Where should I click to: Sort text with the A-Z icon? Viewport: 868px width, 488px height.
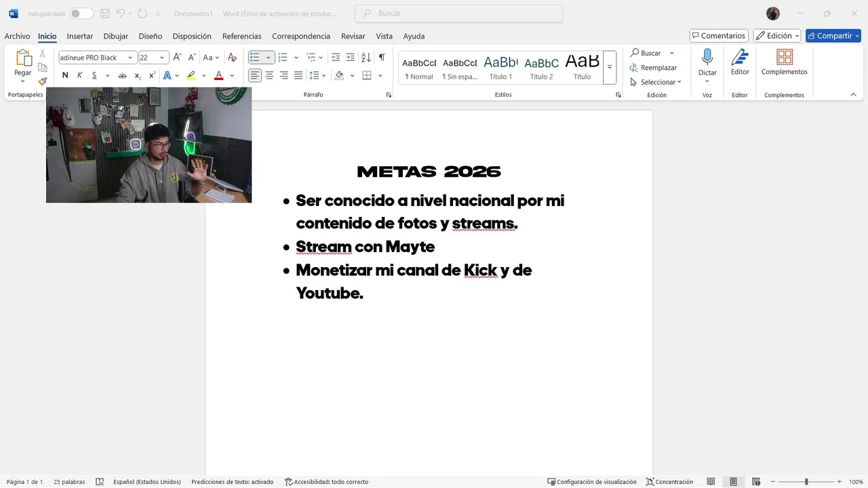[366, 58]
